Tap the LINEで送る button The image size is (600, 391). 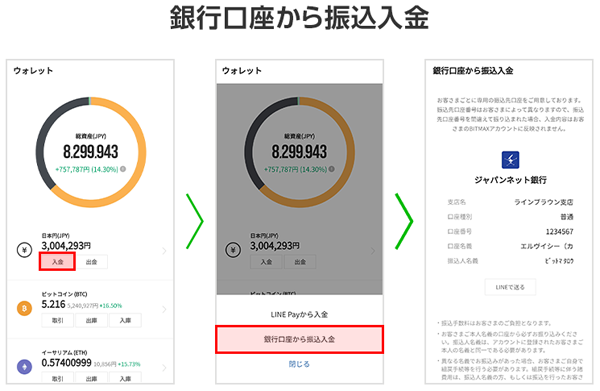tap(510, 287)
